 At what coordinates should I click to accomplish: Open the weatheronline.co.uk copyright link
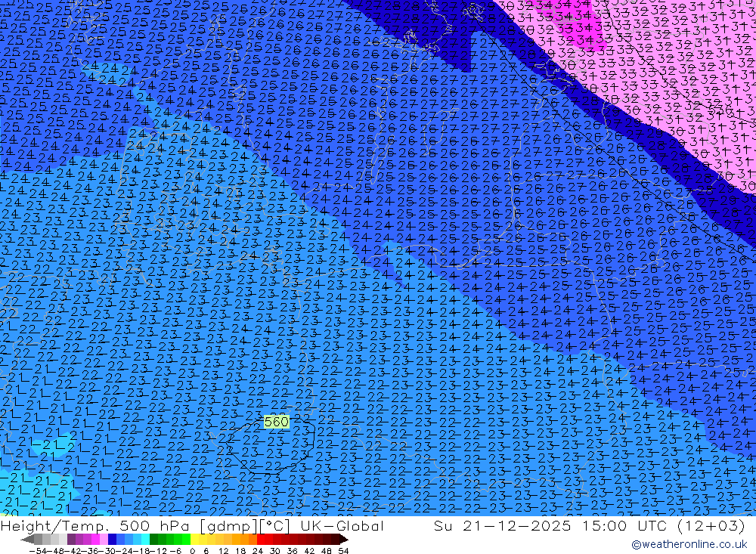(689, 544)
